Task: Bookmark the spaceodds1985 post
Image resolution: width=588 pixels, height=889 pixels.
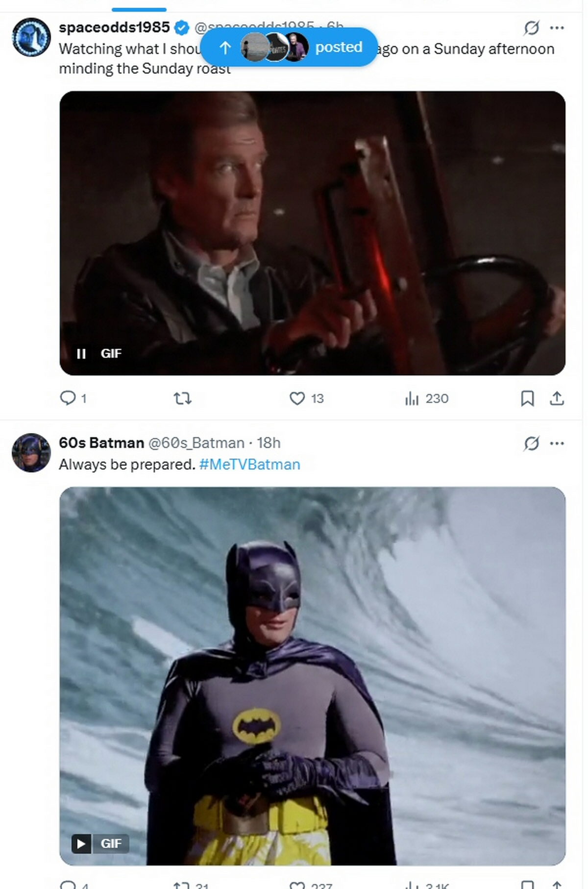Action: [x=527, y=398]
